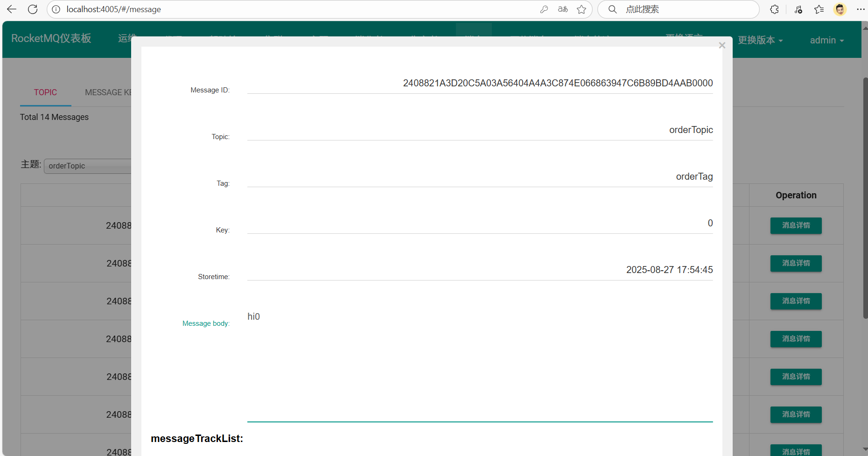This screenshot has width=868, height=456.
Task: Open the browser extensions icon
Action: [774, 9]
